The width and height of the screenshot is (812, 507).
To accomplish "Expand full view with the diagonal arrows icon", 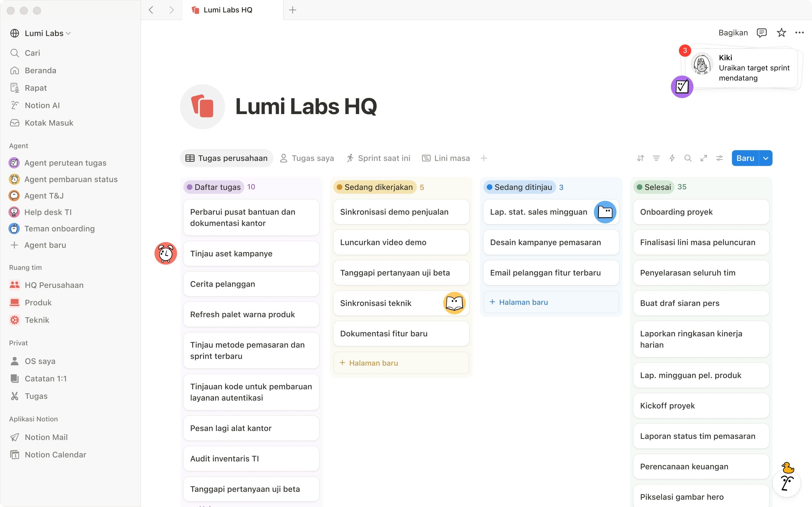I will click(703, 158).
